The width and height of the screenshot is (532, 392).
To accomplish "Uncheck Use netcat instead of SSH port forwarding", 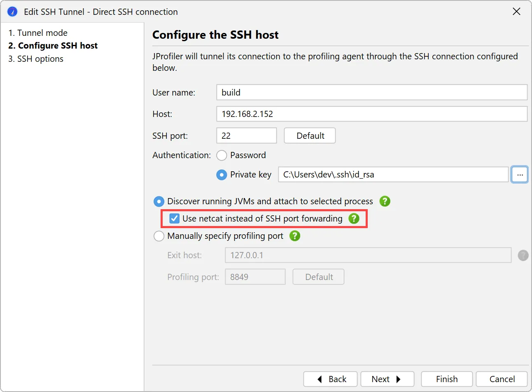I will pos(175,219).
